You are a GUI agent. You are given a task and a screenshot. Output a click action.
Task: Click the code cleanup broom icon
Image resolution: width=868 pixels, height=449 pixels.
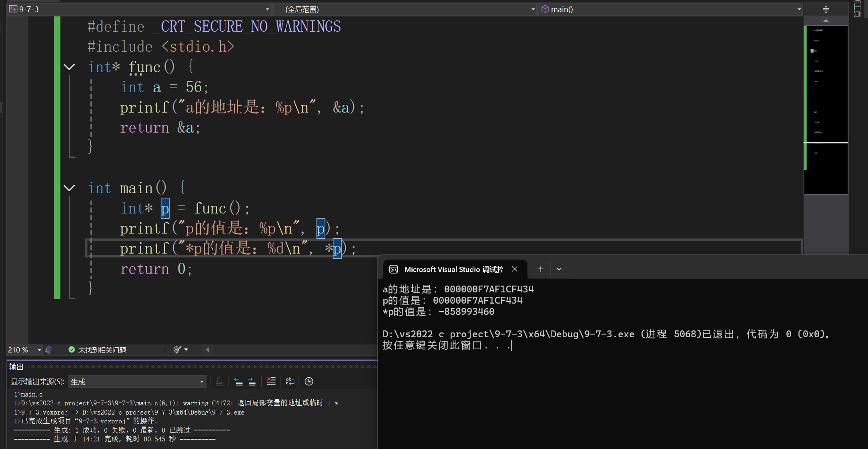click(x=178, y=350)
